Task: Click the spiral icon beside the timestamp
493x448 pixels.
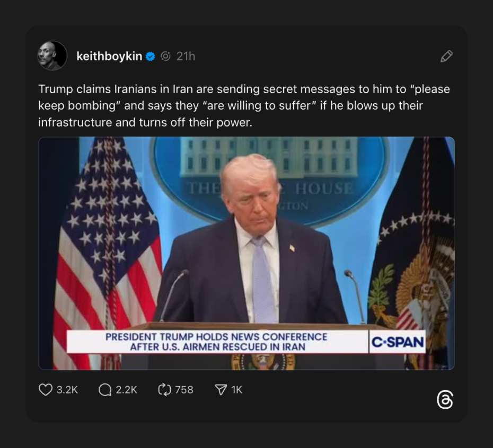Action: [165, 57]
